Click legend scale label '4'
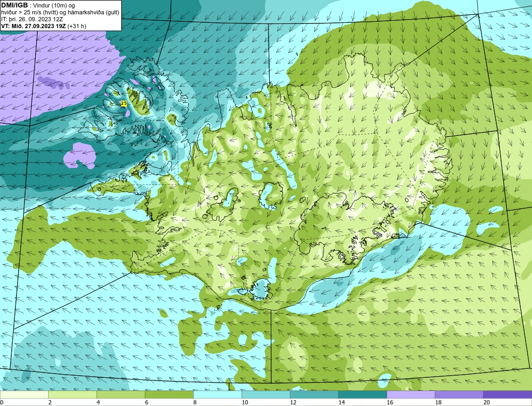532x406 pixels. 98,402
